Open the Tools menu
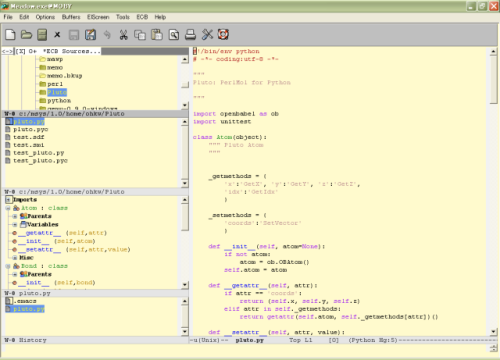The image size is (500, 360). (123, 17)
